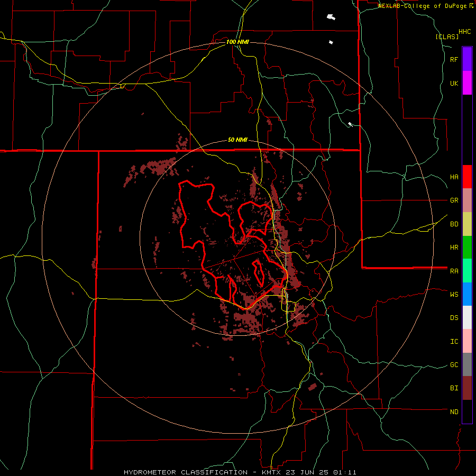Click the 'NEXLAB-College of DuPage' text
The height and width of the screenshot is (476, 476).
point(423,6)
